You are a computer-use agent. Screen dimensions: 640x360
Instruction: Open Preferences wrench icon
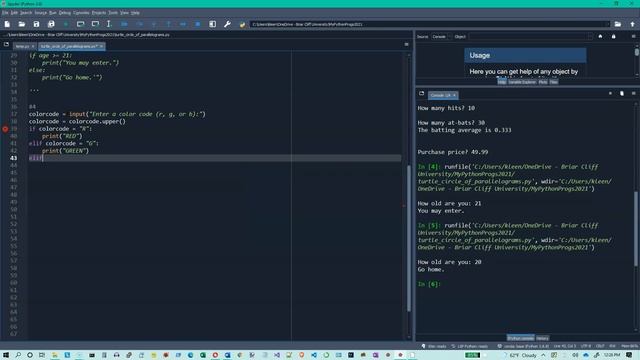tap(227, 24)
